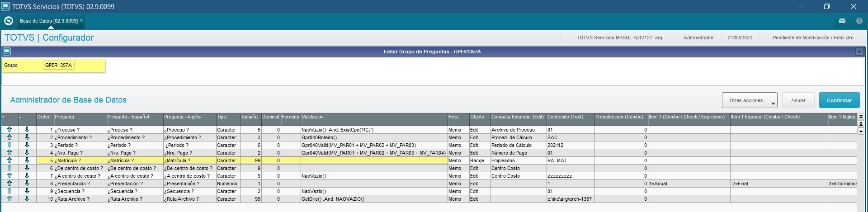Click the Anular button
Screen dimensions: 868x212
click(798, 100)
